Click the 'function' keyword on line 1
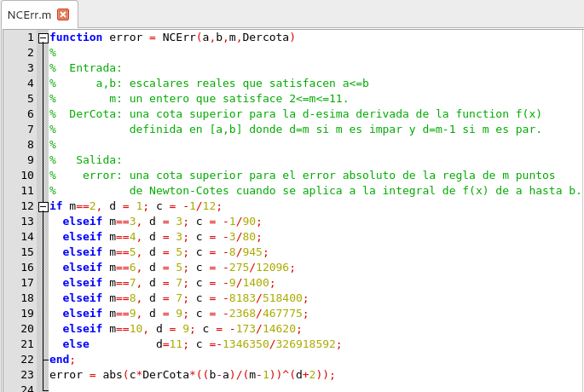Viewport: 584px width, 392px height. pyautogui.click(x=76, y=37)
